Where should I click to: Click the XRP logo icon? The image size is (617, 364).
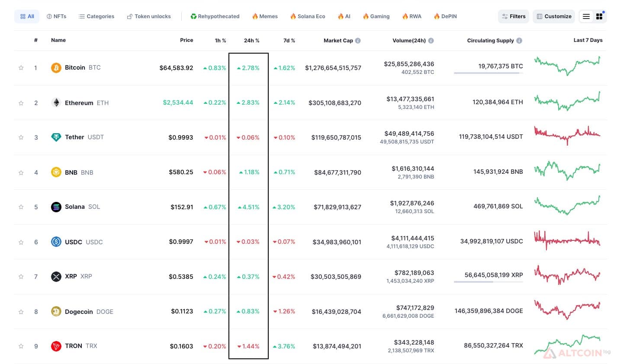coord(56,277)
